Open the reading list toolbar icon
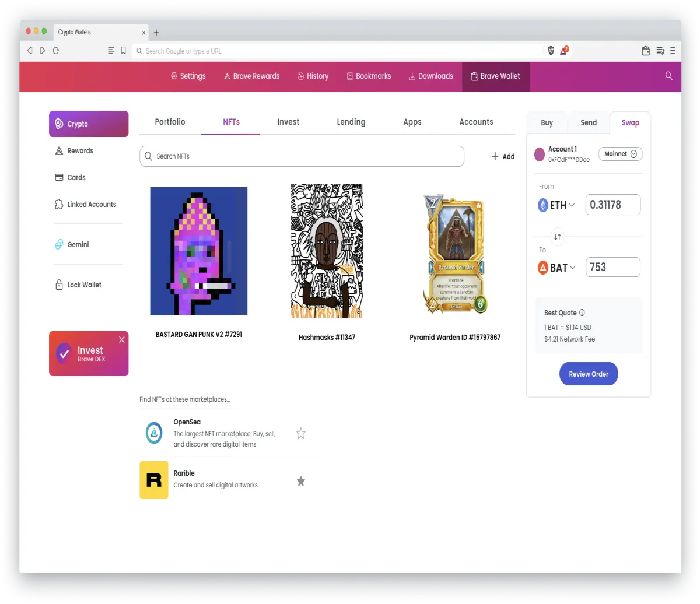Screen dimensions: 700x604 [660, 51]
